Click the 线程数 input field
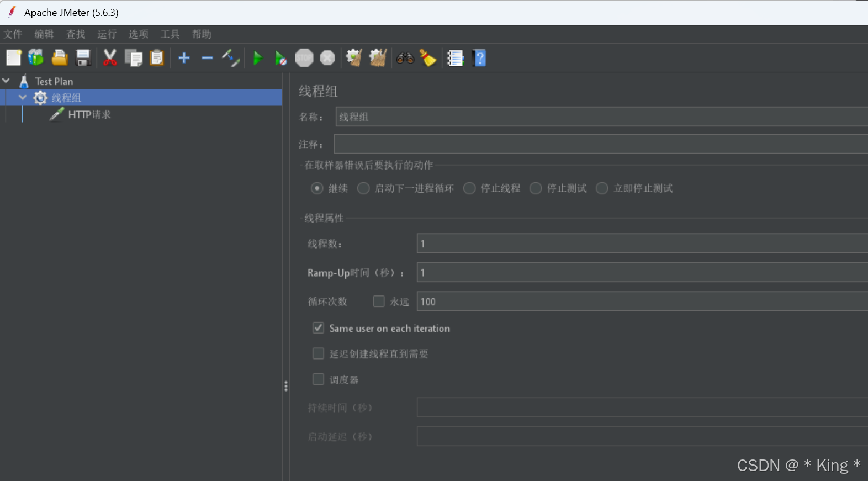This screenshot has width=868, height=481. 642,244
